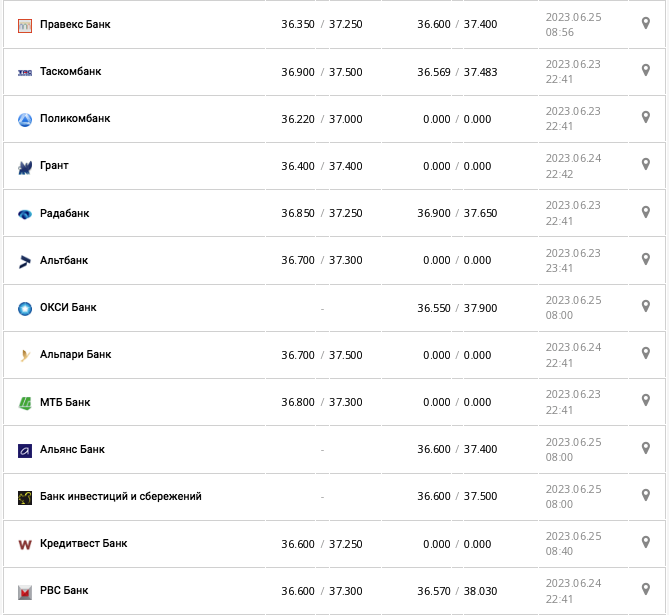This screenshot has width=669, height=615.
Task: Click МТБ Банк rate 36.800 / 37.300
Action: pyautogui.click(x=322, y=402)
